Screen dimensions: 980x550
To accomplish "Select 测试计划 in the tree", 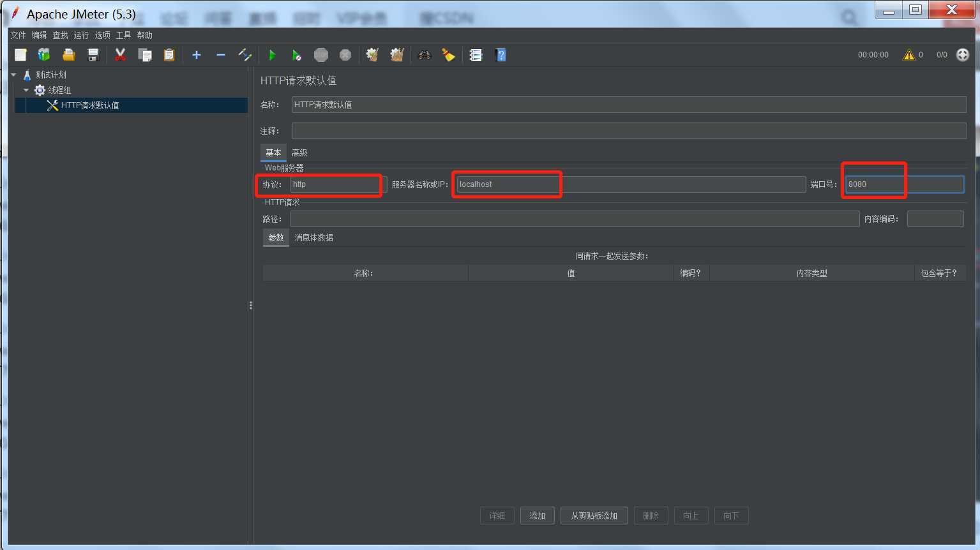I will coord(50,75).
